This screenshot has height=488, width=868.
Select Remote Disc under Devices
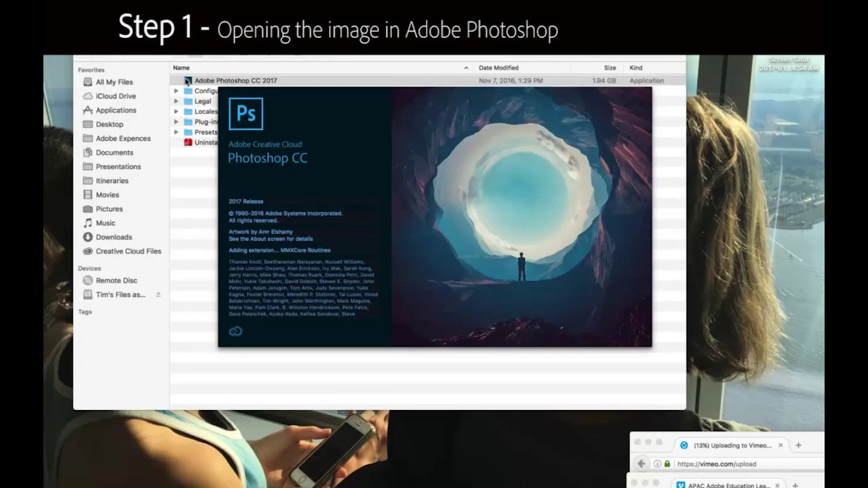(116, 281)
